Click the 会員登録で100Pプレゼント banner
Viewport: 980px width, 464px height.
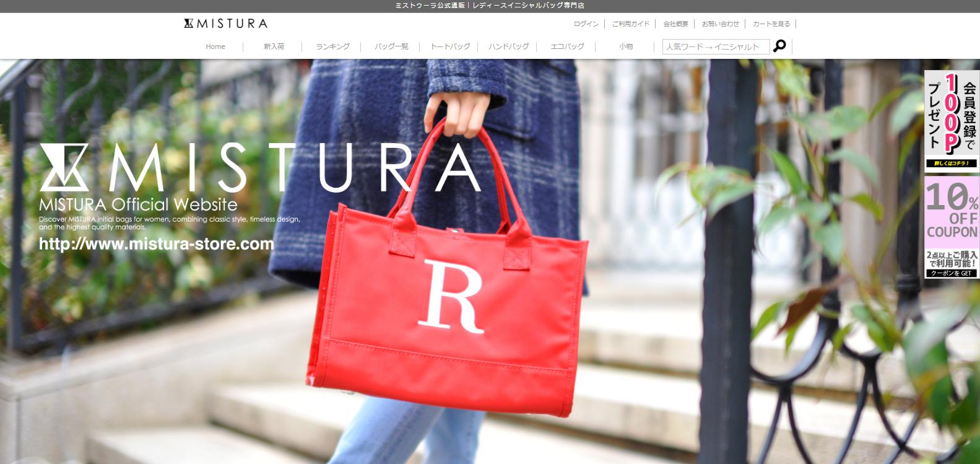tap(952, 121)
